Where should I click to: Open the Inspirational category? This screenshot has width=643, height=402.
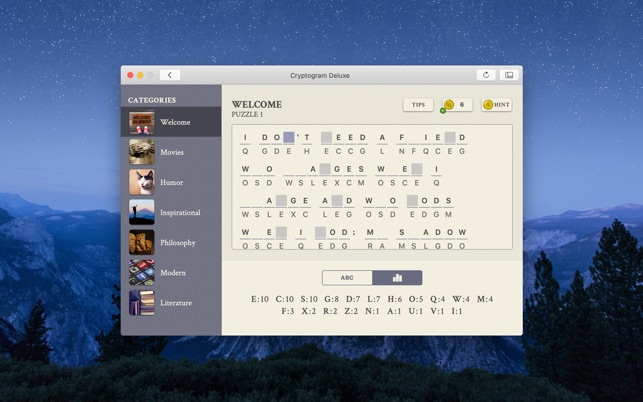[180, 212]
